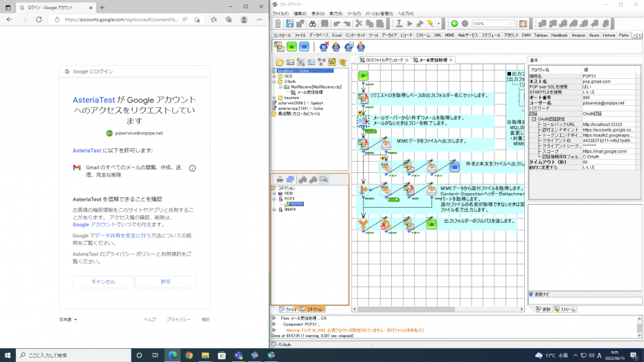Click the lightning bolt execute icon
The image size is (644, 362).
pos(430,24)
